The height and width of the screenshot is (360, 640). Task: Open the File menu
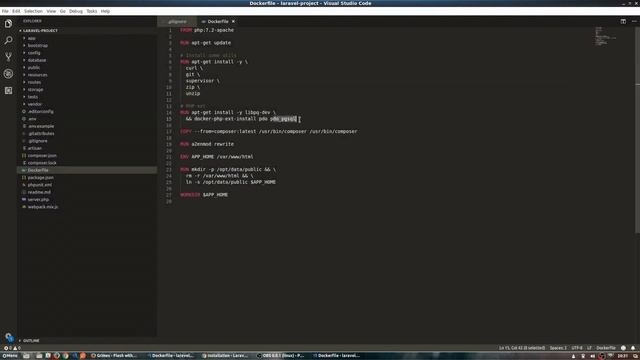click(x=5, y=11)
